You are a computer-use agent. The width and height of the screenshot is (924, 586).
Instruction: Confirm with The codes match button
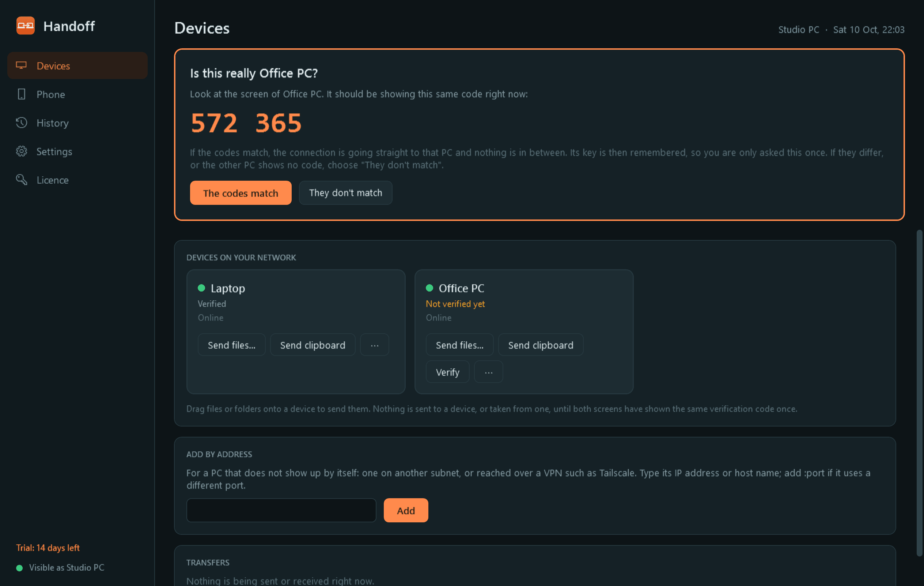[x=241, y=193]
